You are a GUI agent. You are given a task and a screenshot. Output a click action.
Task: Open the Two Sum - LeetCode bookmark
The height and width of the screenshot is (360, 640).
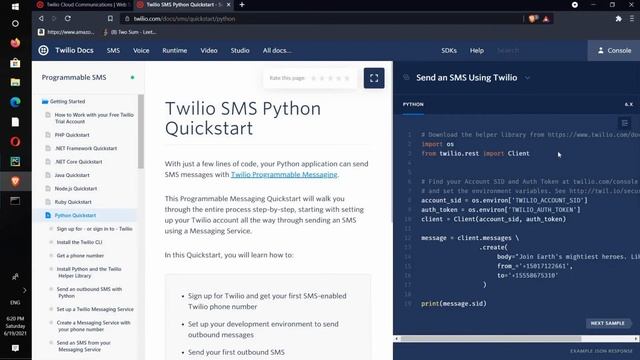[x=130, y=32]
